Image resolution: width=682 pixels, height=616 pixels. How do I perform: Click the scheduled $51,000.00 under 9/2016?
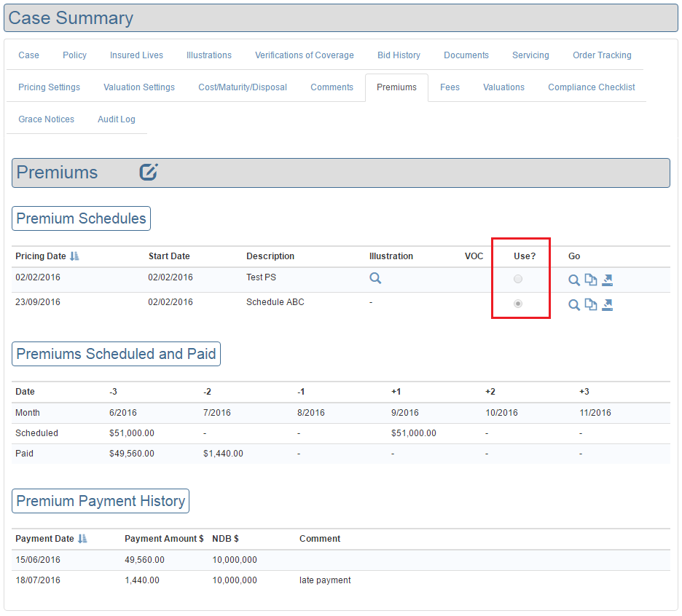click(414, 433)
